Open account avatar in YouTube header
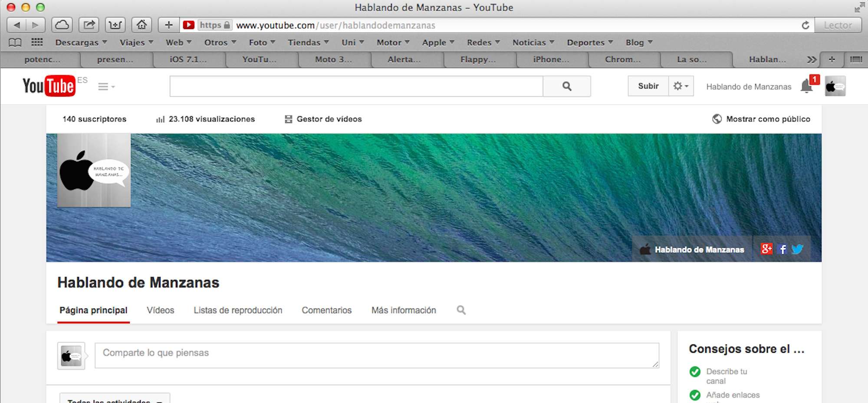 coord(835,86)
